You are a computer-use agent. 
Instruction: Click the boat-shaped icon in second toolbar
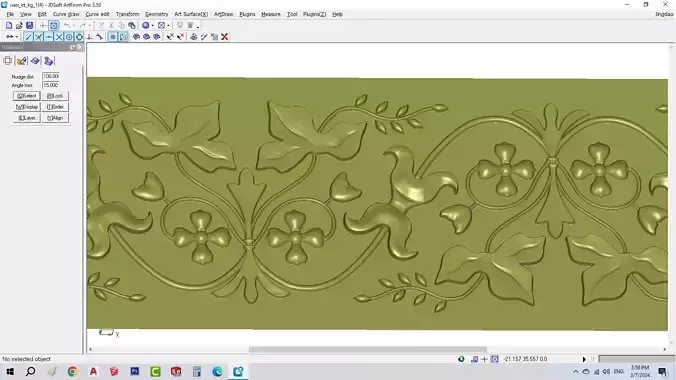click(194, 37)
